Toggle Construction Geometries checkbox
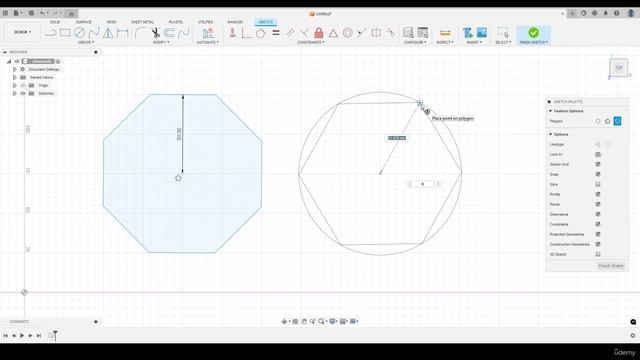The width and height of the screenshot is (640, 360). point(598,244)
